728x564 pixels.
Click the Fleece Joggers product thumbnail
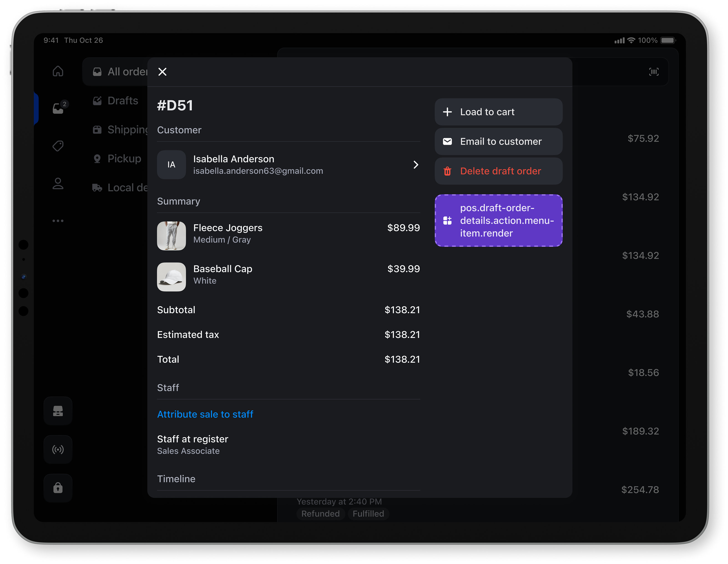(171, 236)
